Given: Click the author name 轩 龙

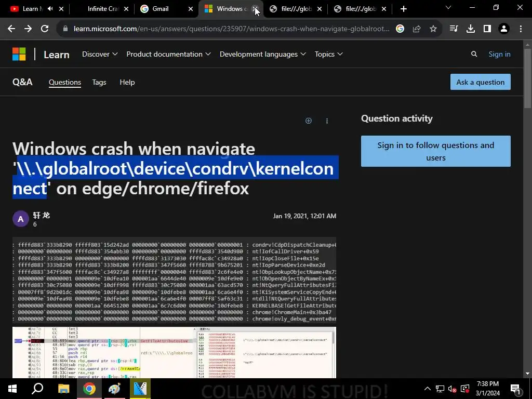Looking at the screenshot, I should point(42,215).
